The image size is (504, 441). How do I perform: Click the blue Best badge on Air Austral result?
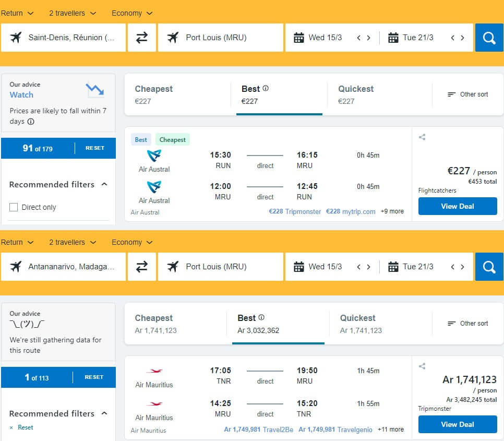click(141, 139)
